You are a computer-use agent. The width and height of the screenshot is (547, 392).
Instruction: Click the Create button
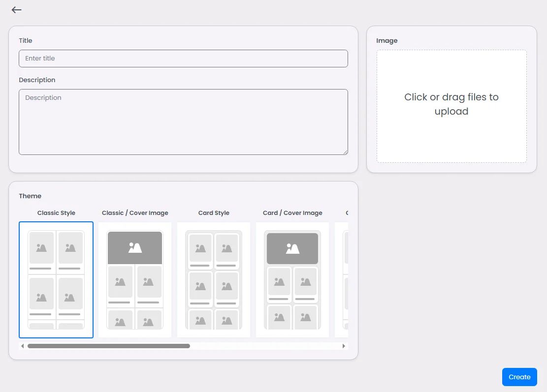click(519, 377)
